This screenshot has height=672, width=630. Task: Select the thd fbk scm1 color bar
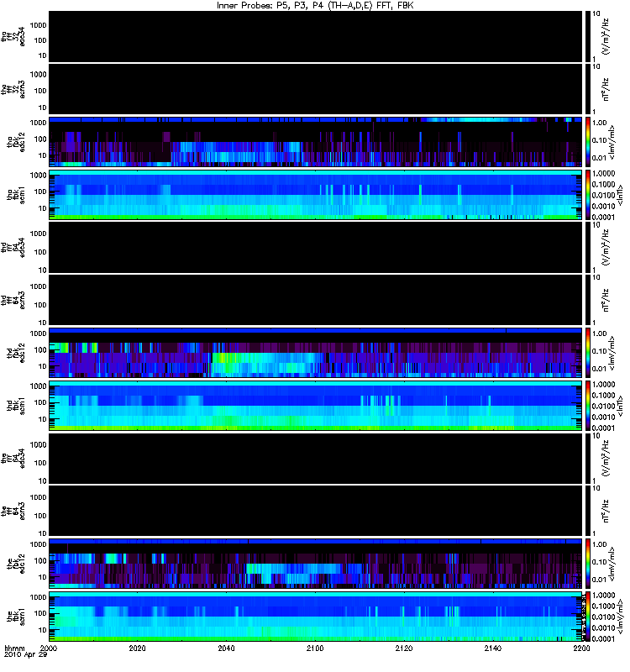(587, 406)
